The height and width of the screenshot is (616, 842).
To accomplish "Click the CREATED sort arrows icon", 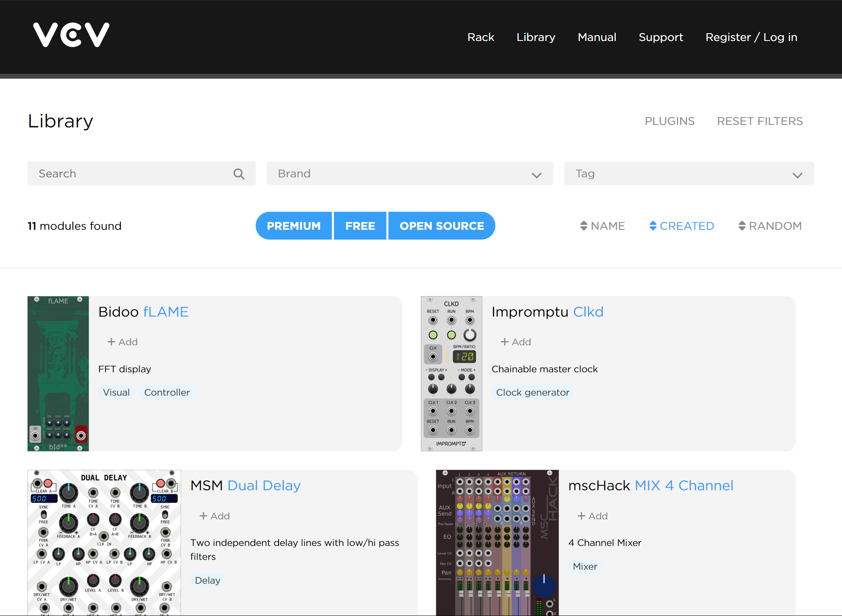I will 653,226.
